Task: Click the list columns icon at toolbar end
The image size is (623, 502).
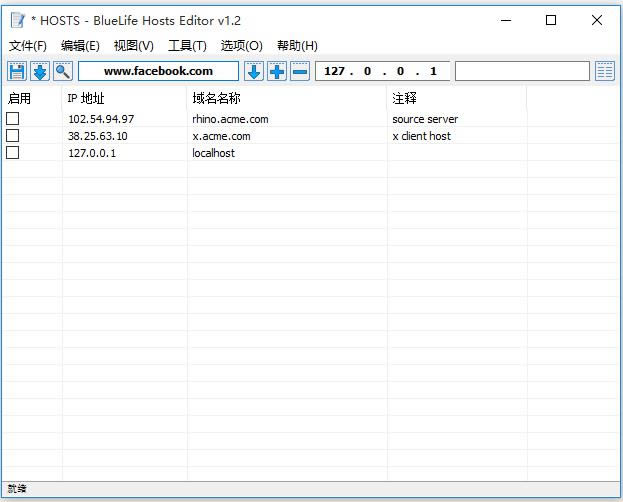Action: point(605,72)
